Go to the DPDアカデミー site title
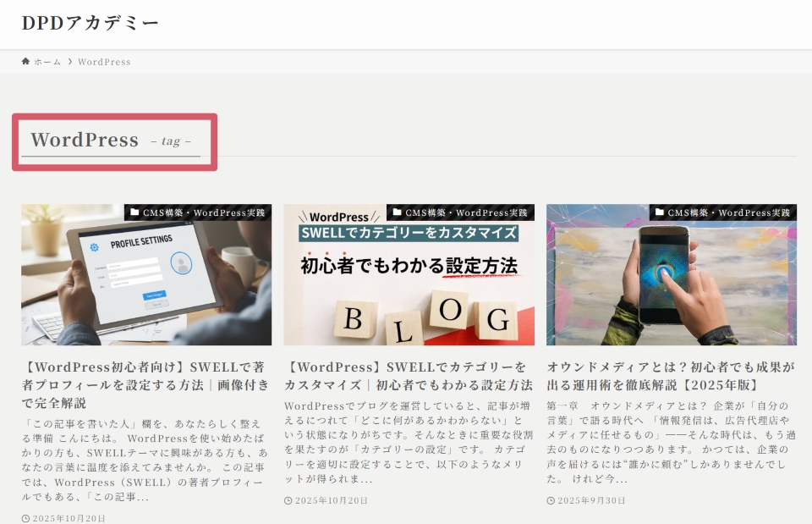This screenshot has width=812, height=524. point(91,23)
